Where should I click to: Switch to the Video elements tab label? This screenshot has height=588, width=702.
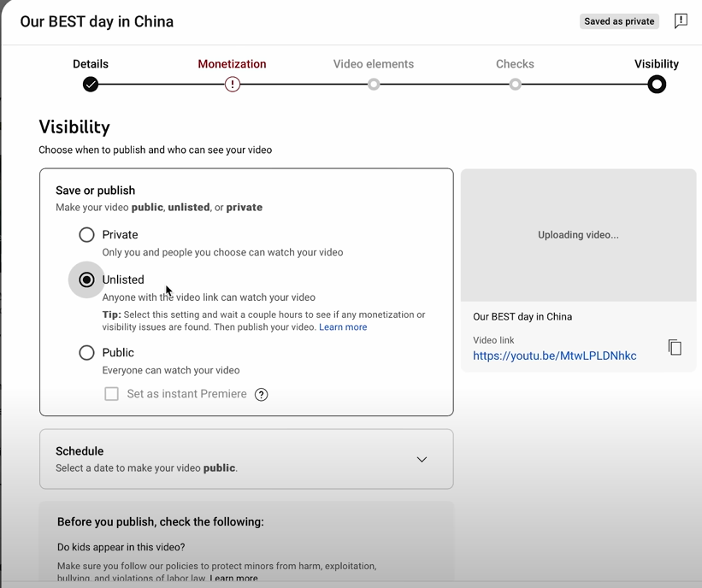(x=374, y=64)
